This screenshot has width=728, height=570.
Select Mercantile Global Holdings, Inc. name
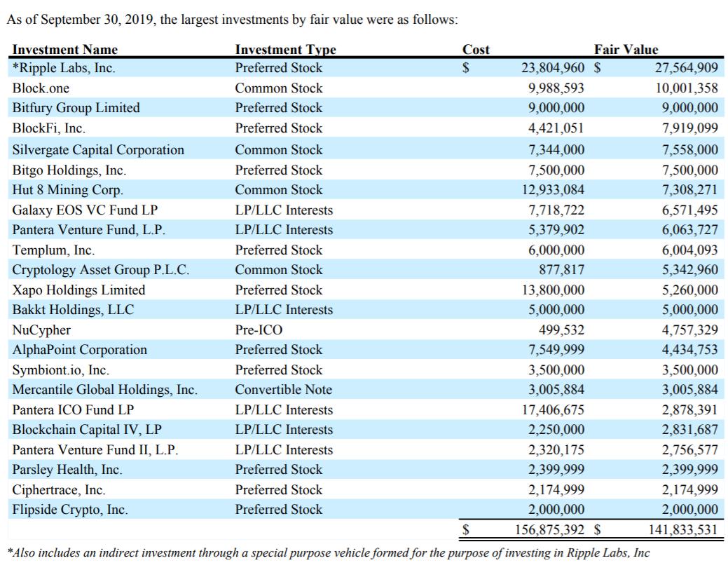pyautogui.click(x=105, y=389)
